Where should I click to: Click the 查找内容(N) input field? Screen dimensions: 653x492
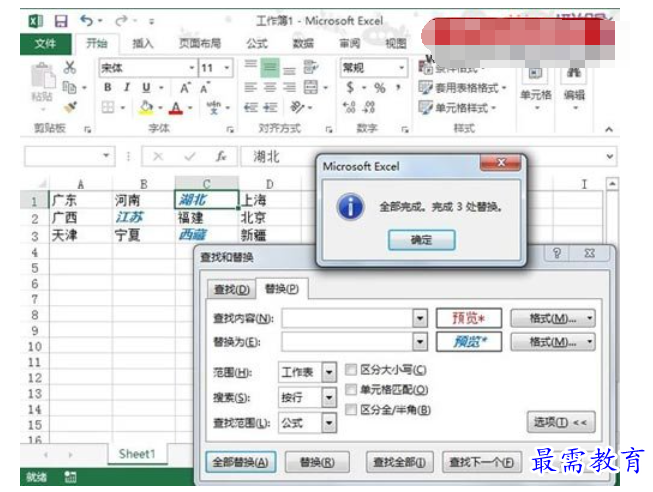(x=347, y=319)
